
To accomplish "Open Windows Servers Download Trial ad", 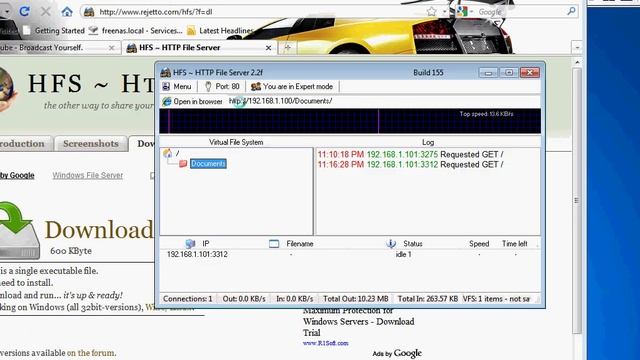I will (x=358, y=322).
